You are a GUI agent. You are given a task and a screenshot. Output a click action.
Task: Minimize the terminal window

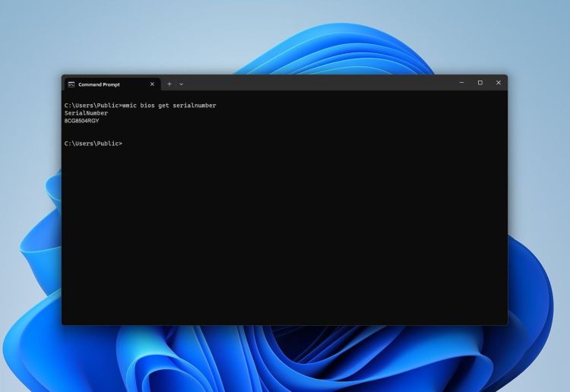pyautogui.click(x=461, y=83)
